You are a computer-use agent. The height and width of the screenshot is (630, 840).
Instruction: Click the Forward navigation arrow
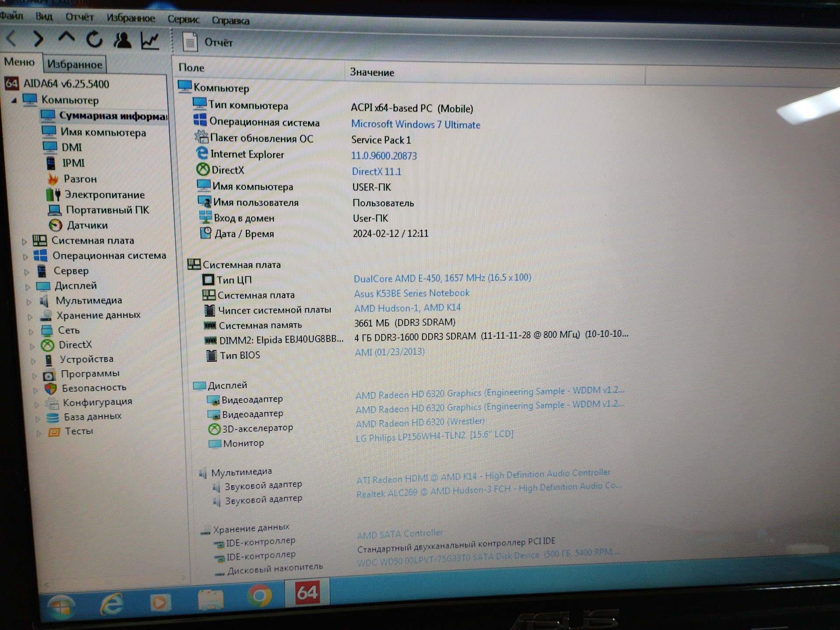[x=38, y=39]
